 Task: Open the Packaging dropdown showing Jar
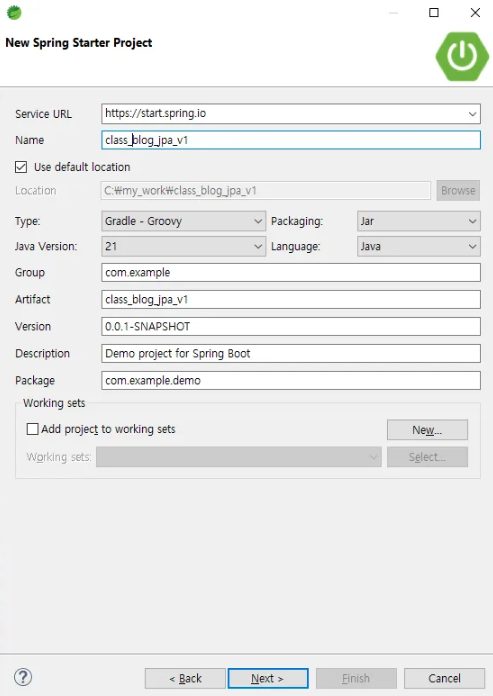[418, 221]
